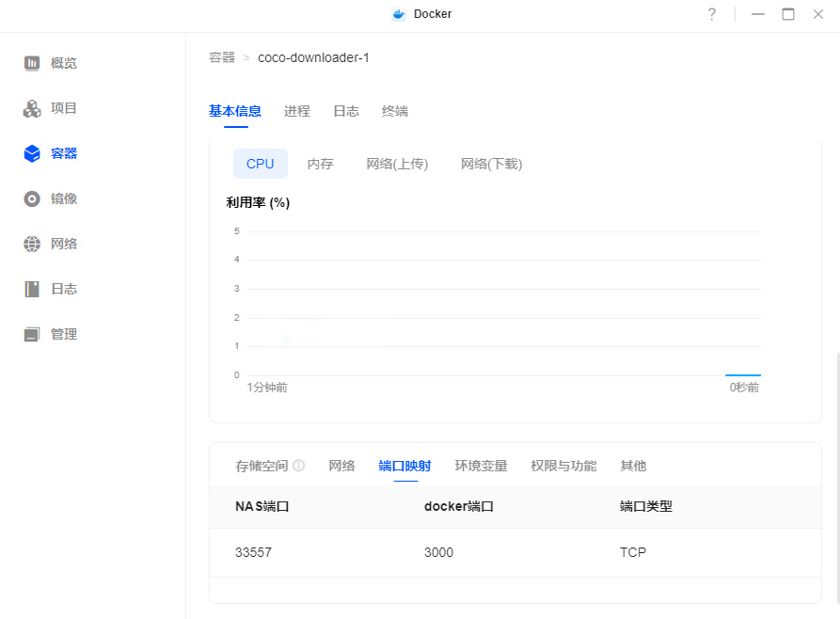Open the 权限与功能 tab
The height and width of the screenshot is (619, 840).
pyautogui.click(x=563, y=466)
